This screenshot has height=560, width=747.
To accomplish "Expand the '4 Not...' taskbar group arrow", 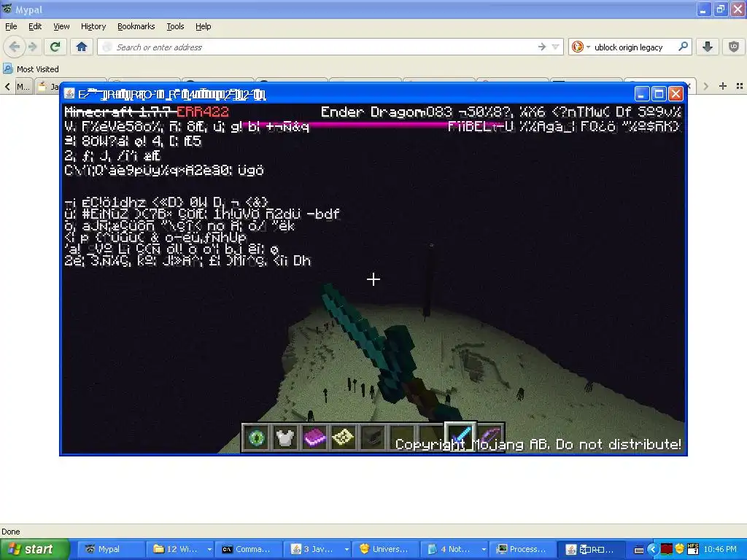I will [484, 550].
